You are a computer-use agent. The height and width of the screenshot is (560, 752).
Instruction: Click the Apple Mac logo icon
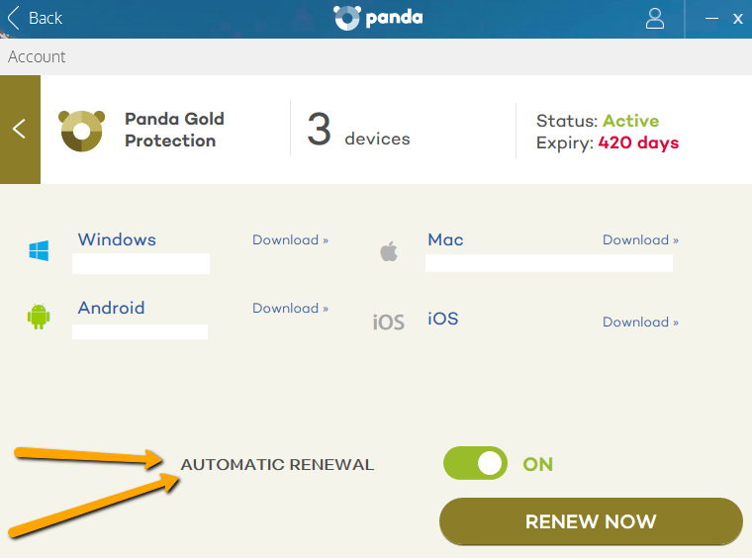(x=389, y=251)
